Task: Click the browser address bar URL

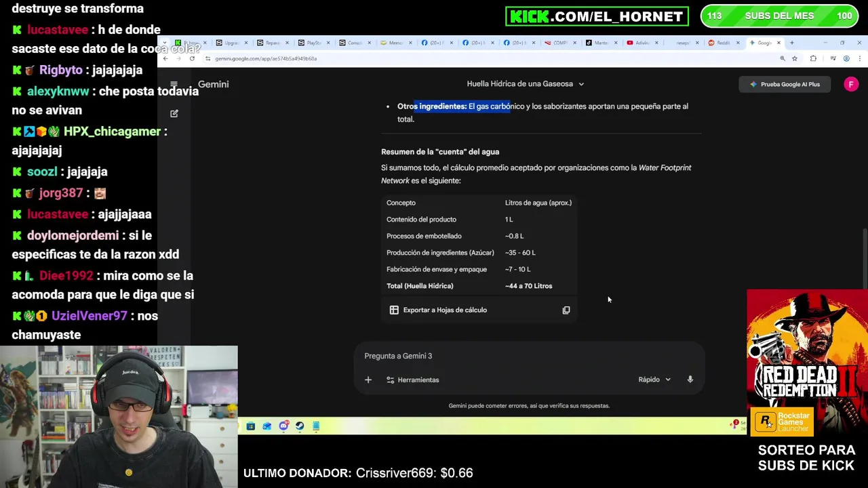Action: pos(266,59)
